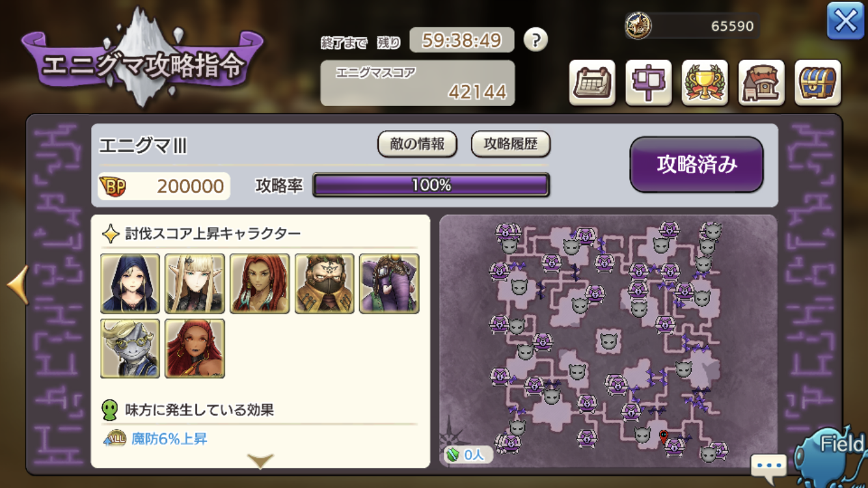Tap the 0人 player count indicator
Image resolution: width=868 pixels, height=488 pixels.
pyautogui.click(x=468, y=454)
